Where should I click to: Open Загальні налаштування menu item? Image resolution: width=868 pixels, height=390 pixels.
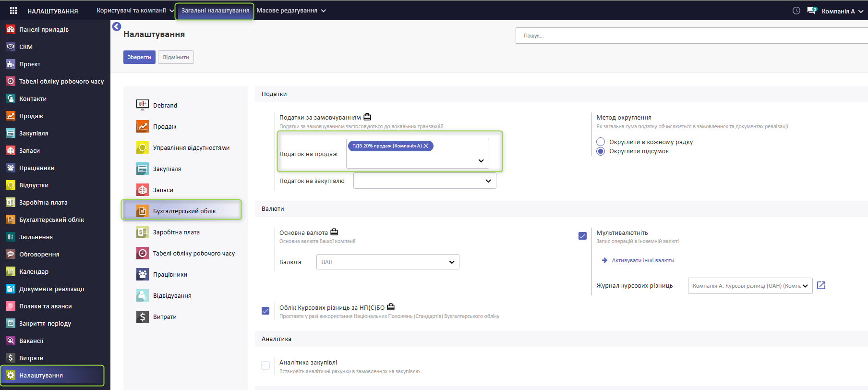pyautogui.click(x=215, y=11)
